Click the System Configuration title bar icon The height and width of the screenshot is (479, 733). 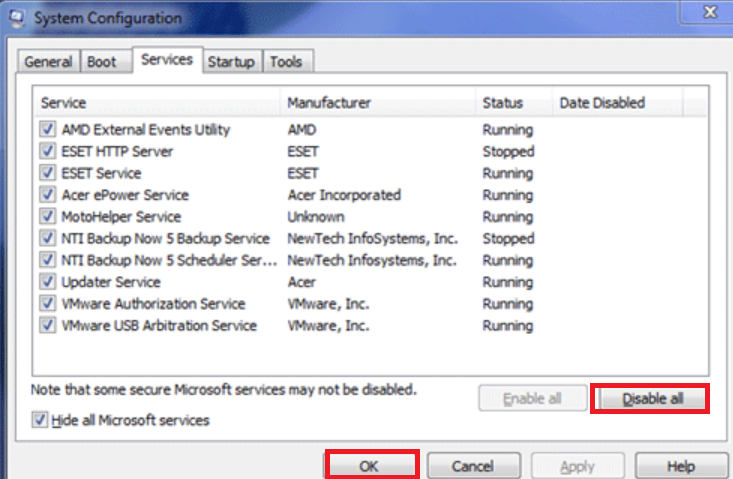[x=17, y=18]
